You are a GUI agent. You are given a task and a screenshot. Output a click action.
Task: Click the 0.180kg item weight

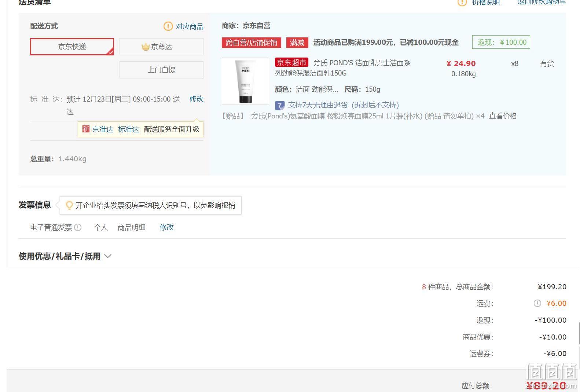[x=463, y=74]
